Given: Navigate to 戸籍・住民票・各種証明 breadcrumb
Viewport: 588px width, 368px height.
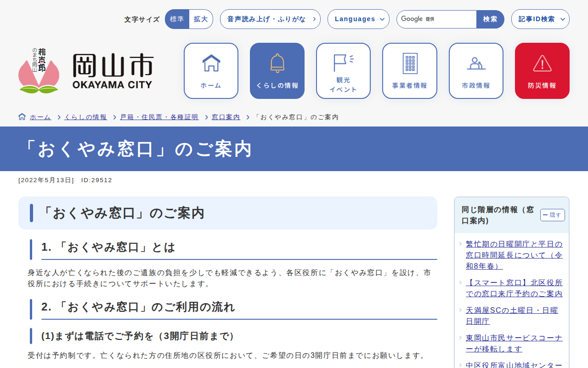Looking at the screenshot, I should pyautogui.click(x=159, y=117).
